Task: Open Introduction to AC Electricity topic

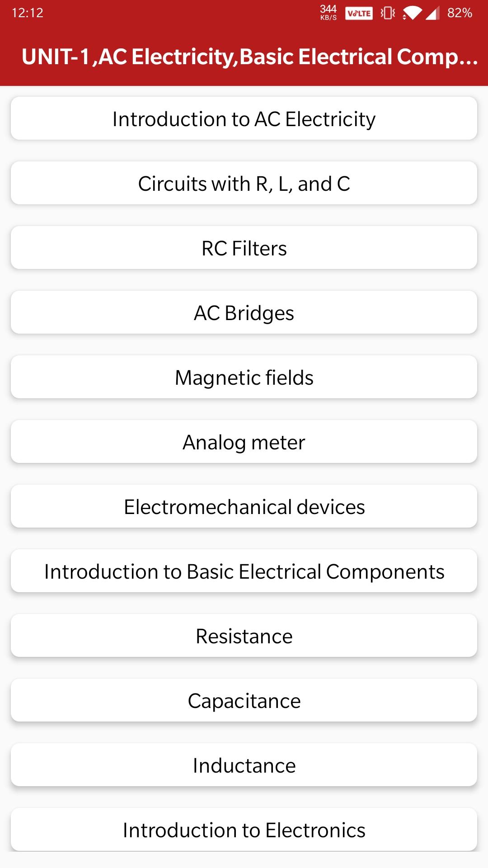Action: tap(244, 119)
